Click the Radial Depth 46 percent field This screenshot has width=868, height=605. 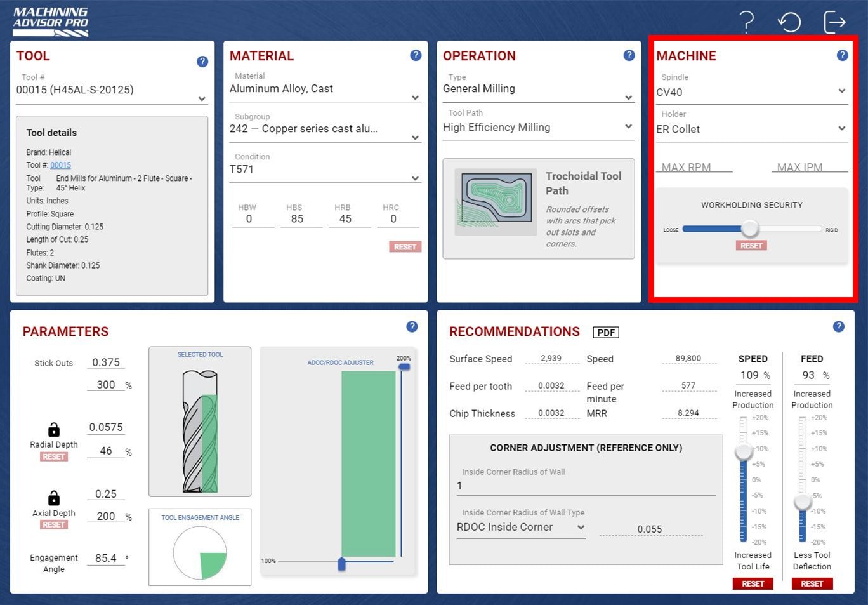pyautogui.click(x=106, y=451)
